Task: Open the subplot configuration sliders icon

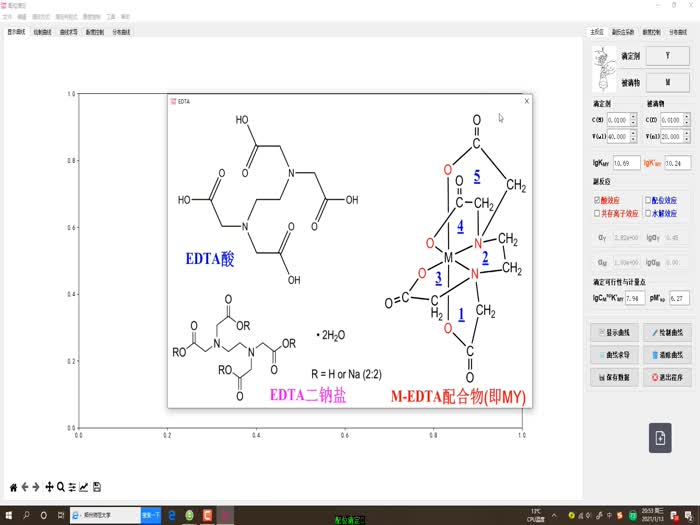Action: (x=72, y=487)
